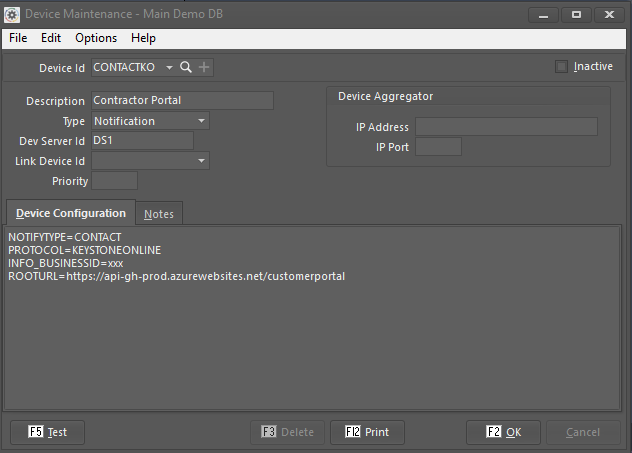The height and width of the screenshot is (453, 632).
Task: Open the Edit menu
Action: click(x=51, y=38)
